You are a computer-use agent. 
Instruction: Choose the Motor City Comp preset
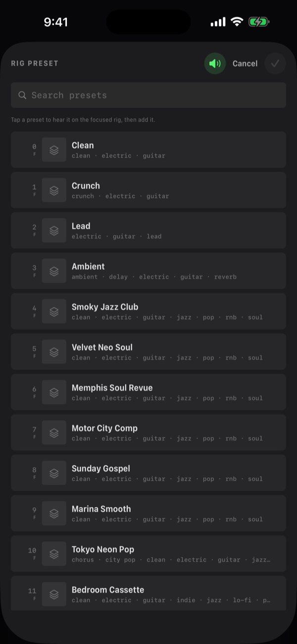148,433
